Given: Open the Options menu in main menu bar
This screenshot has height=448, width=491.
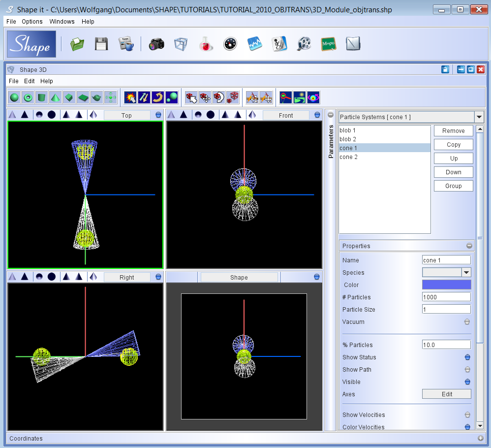Looking at the screenshot, I should [32, 22].
